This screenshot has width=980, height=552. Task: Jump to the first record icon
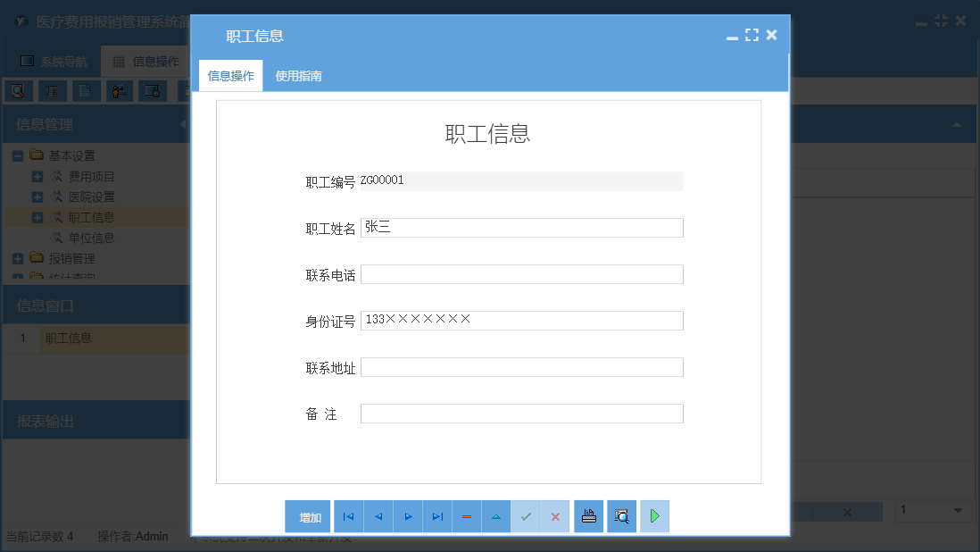tap(348, 516)
